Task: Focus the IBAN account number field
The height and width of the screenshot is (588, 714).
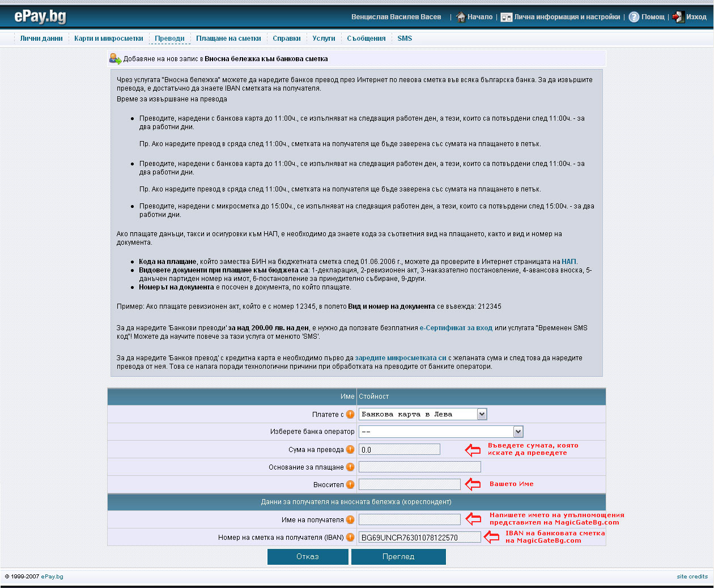Action: click(420, 537)
